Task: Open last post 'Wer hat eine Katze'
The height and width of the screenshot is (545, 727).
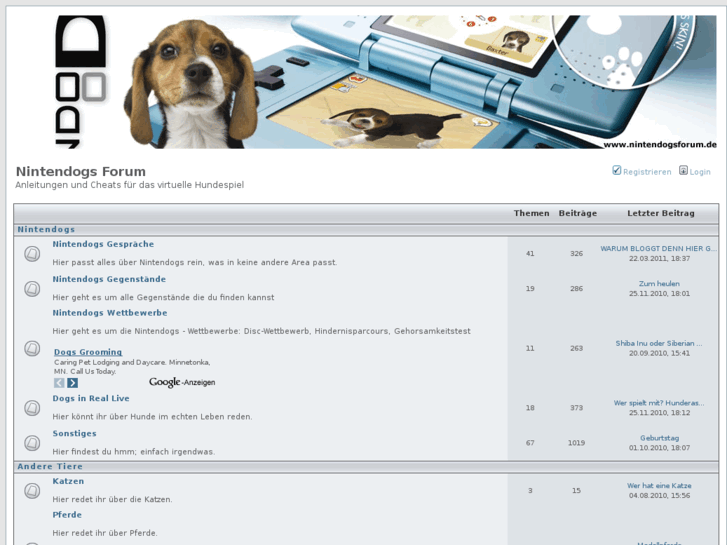Action: click(659, 486)
